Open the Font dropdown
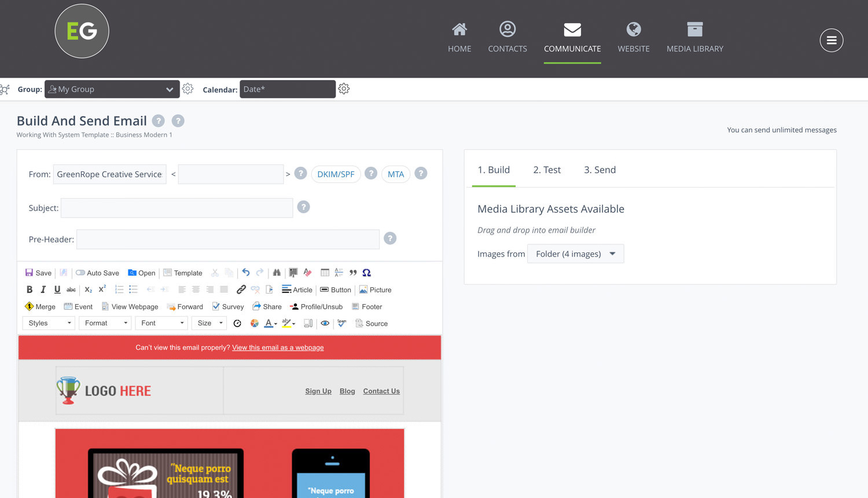The height and width of the screenshot is (498, 868). tap(161, 323)
